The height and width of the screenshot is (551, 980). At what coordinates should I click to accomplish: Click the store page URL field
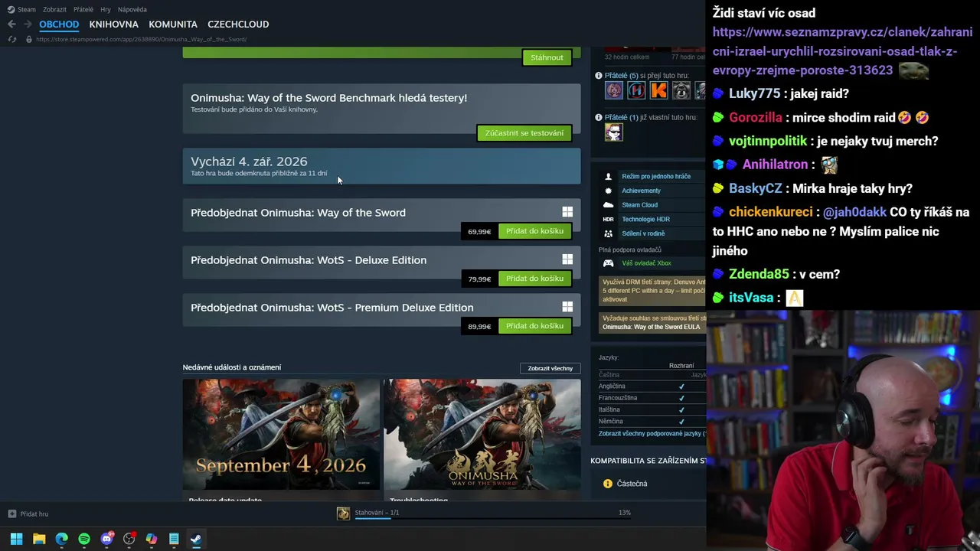142,39
